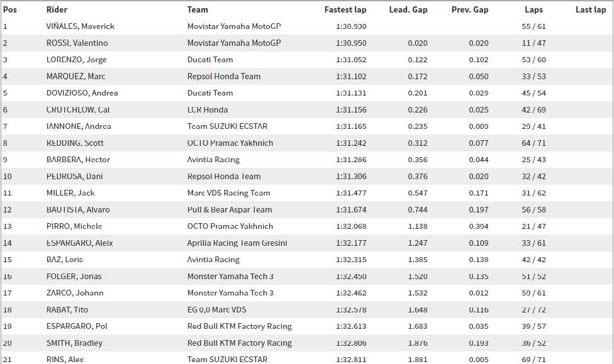Click the Last lap column header
Screen dimensions: 614x364
point(591,10)
